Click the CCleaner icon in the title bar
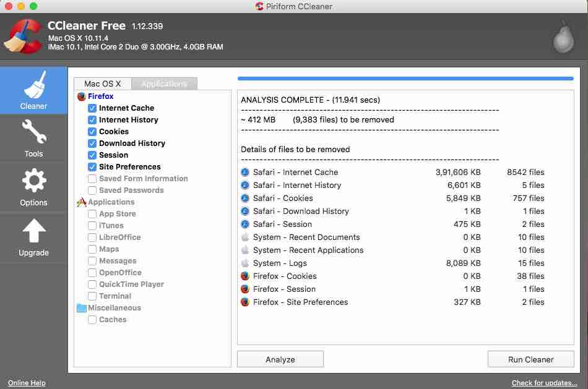Viewport: 588px width, 389px height. point(259,6)
